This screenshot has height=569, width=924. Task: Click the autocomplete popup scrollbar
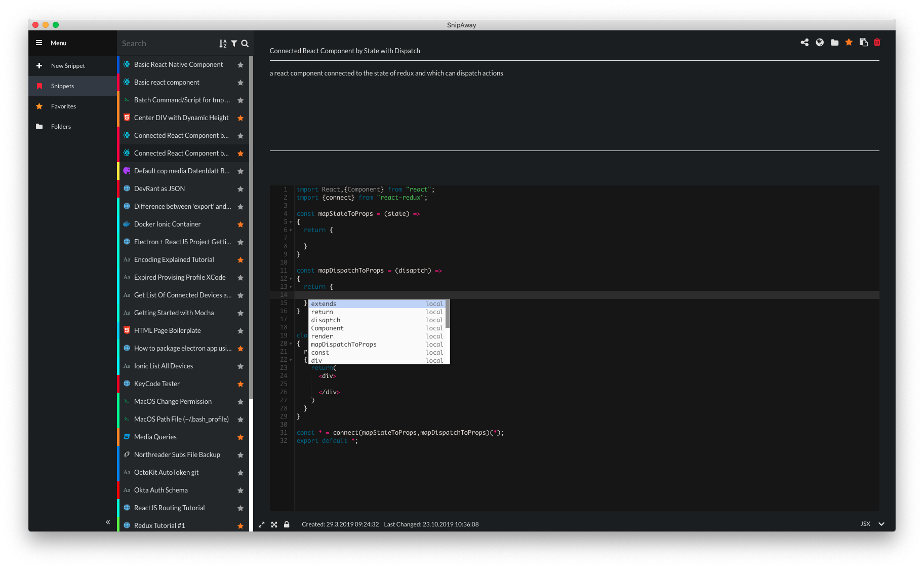(x=448, y=314)
